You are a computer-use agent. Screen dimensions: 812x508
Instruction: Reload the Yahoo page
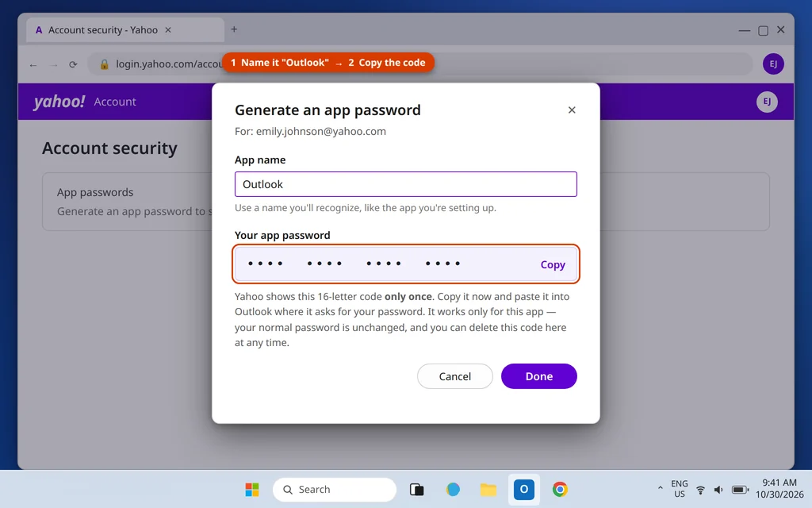(73, 64)
